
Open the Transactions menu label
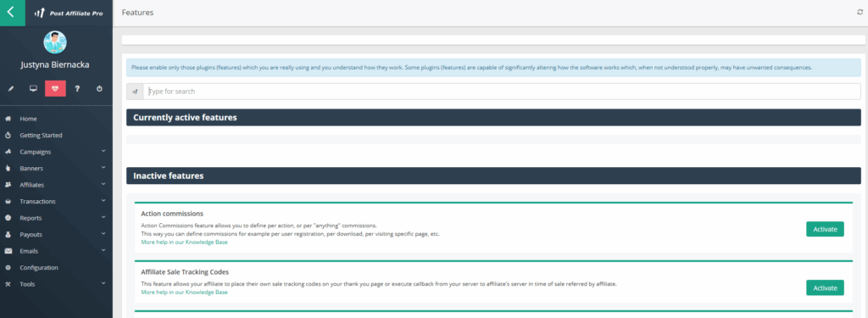37,202
